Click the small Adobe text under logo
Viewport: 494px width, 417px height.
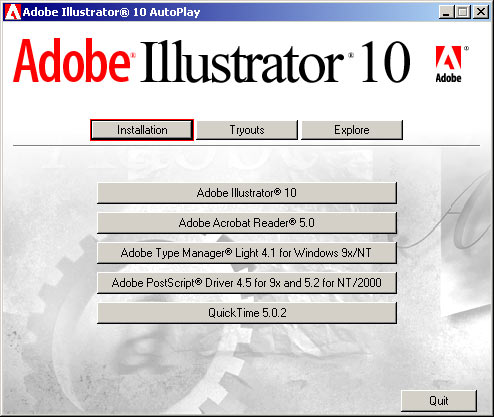[x=448, y=78]
